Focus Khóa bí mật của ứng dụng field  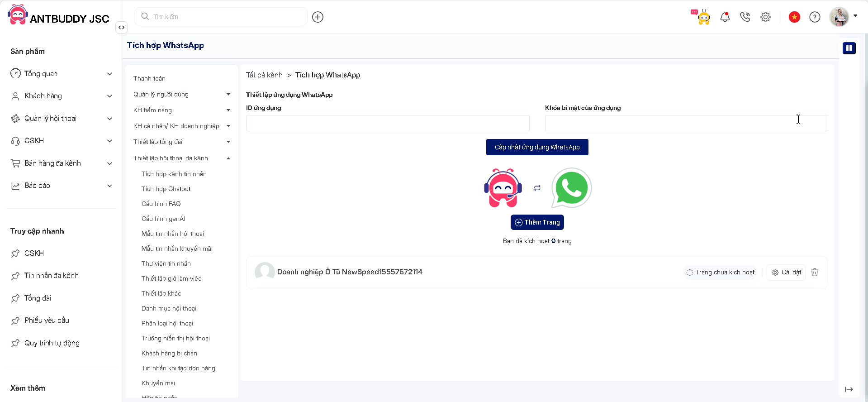point(686,123)
